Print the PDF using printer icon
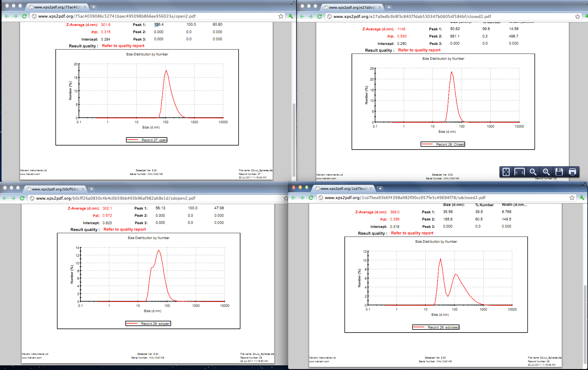The height and width of the screenshot is (370, 588). [573, 172]
